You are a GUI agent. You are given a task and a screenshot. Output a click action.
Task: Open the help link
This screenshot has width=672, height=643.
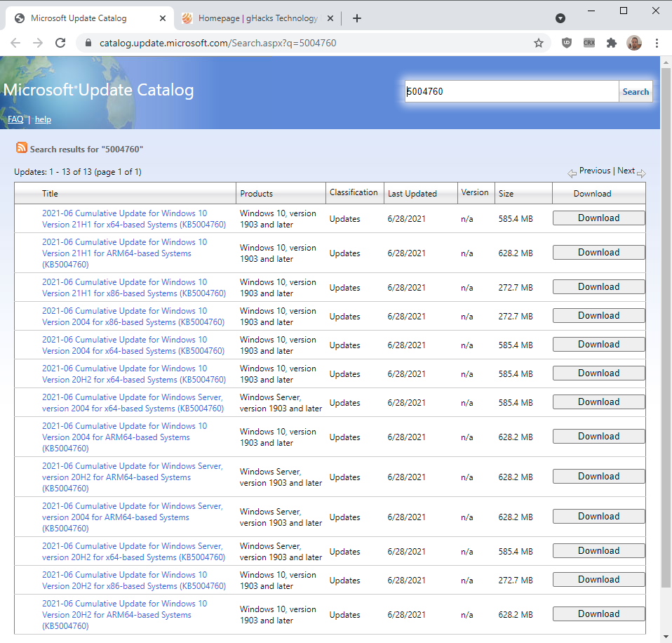(43, 119)
